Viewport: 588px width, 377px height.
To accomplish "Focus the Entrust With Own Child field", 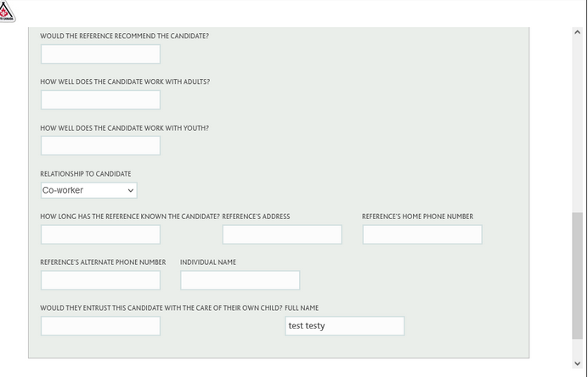I will 100,326.
